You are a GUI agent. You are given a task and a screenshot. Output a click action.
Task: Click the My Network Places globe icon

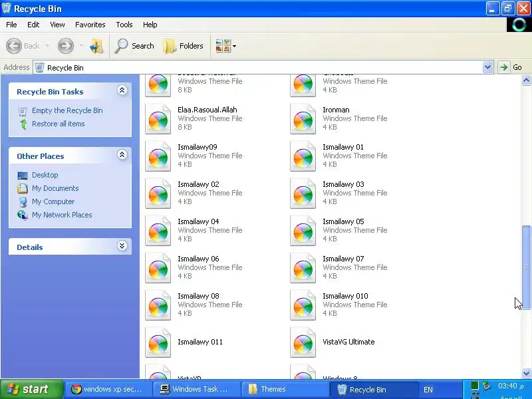tap(23, 215)
